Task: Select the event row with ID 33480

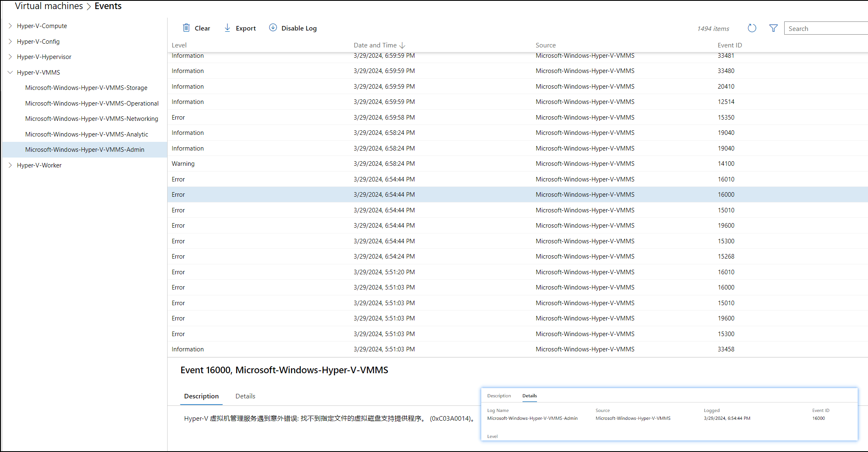Action: tap(518, 71)
